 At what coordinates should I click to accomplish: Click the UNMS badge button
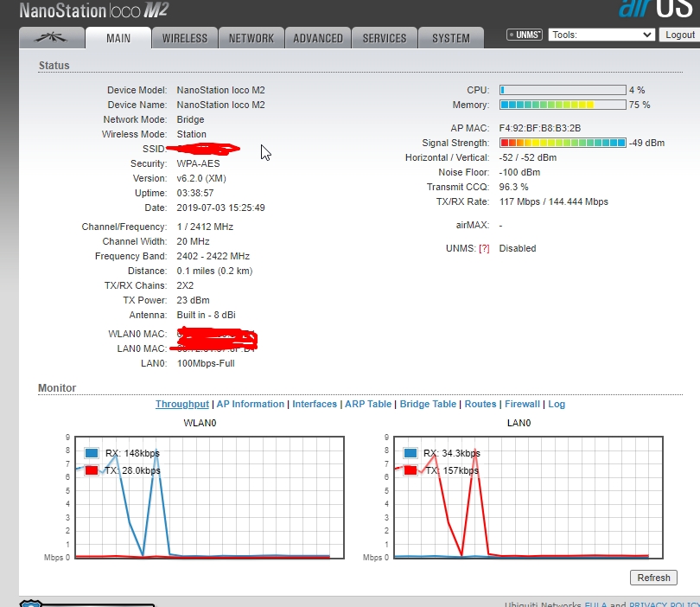point(525,35)
